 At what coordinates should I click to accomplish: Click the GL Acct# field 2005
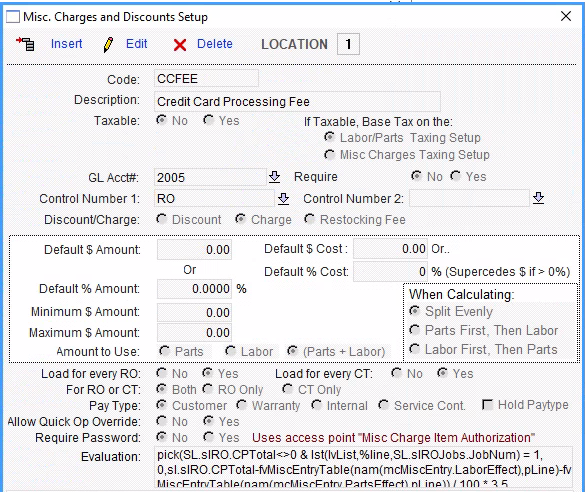coord(210,177)
